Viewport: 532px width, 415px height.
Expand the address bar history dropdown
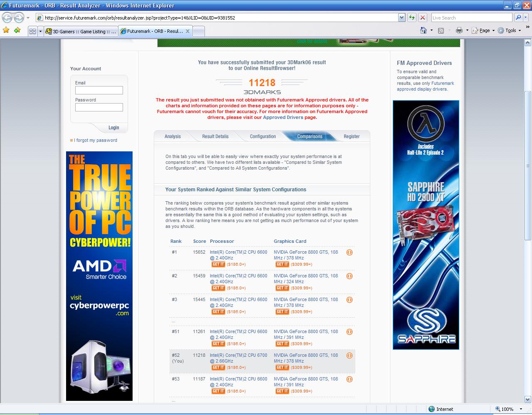(401, 17)
